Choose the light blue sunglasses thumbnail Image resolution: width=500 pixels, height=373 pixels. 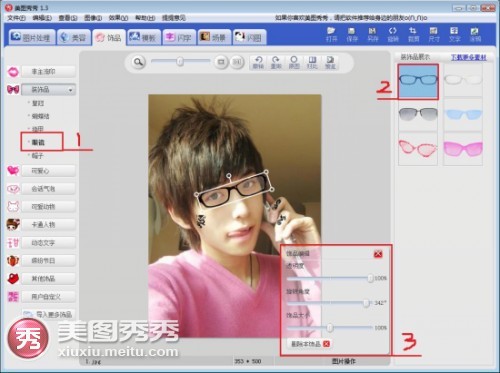463,115
